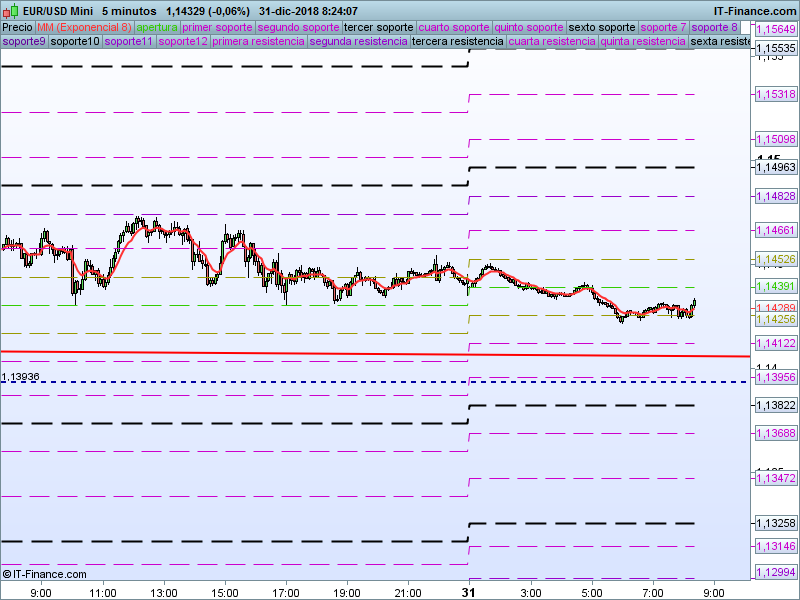The width and height of the screenshot is (800, 600).
Task: Select the soporte 7 legend entry
Action: point(663,27)
